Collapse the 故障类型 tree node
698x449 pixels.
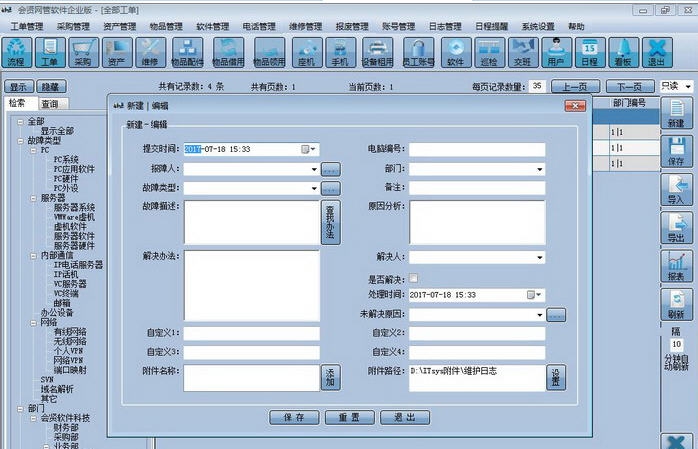[x=20, y=141]
